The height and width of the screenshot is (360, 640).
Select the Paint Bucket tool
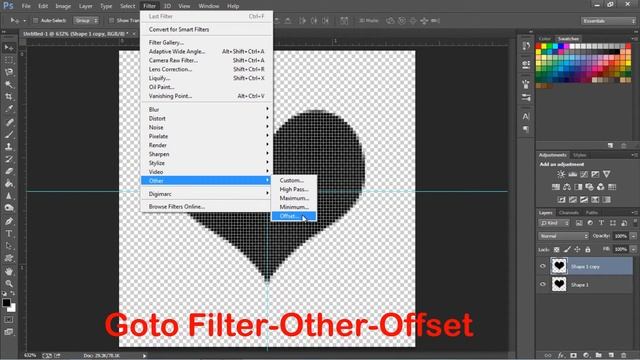coord(9,184)
